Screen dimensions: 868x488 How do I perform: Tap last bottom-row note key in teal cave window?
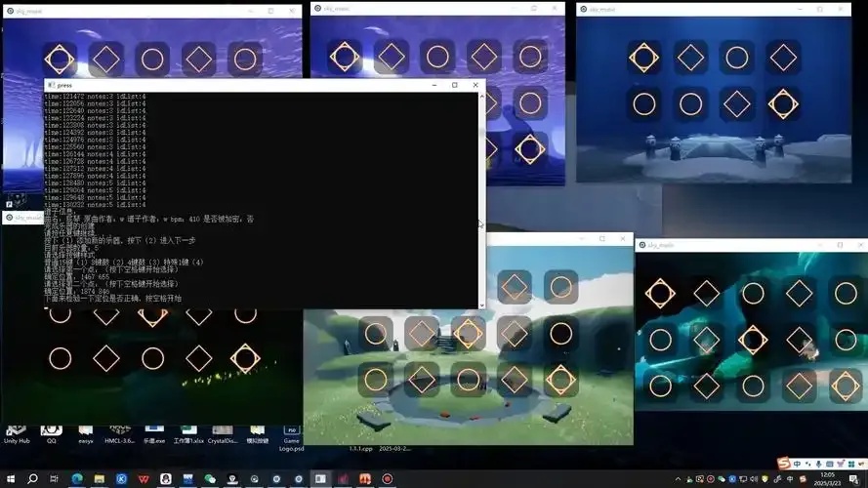(846, 386)
